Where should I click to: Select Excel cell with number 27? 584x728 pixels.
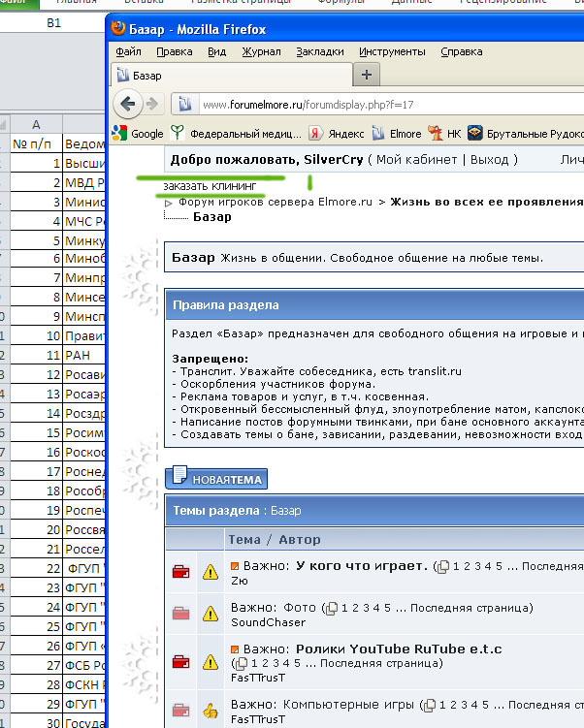pos(36,665)
